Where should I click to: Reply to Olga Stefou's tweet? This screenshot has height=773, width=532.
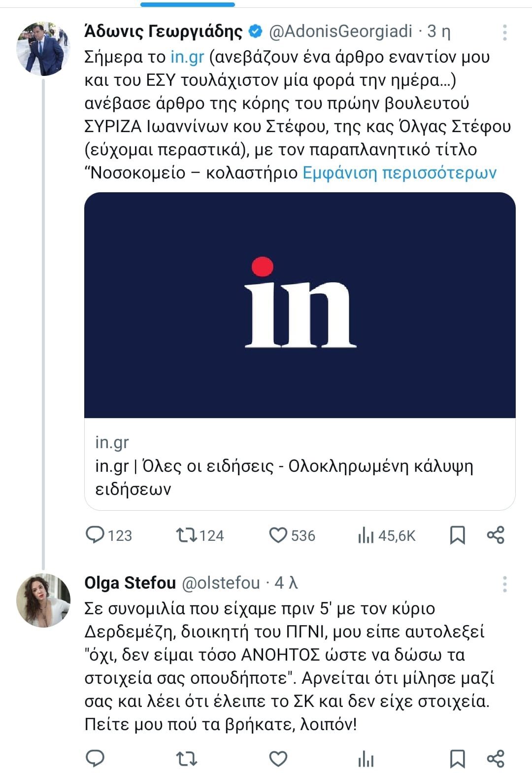95,758
